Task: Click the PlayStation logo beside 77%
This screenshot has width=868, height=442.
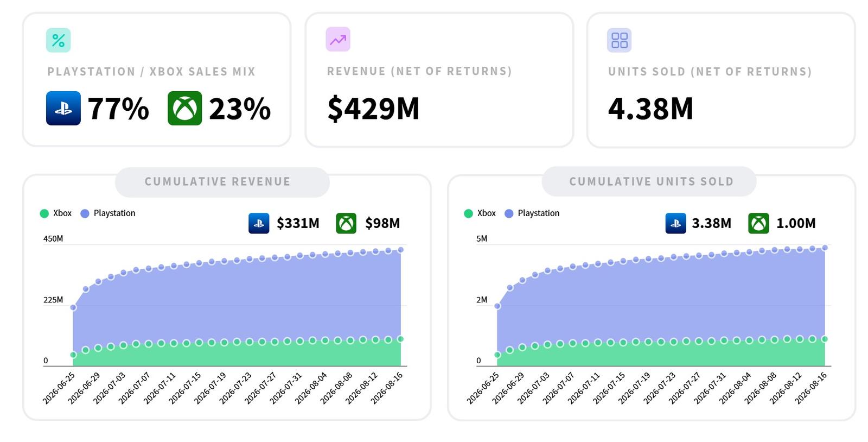Action: [63, 109]
